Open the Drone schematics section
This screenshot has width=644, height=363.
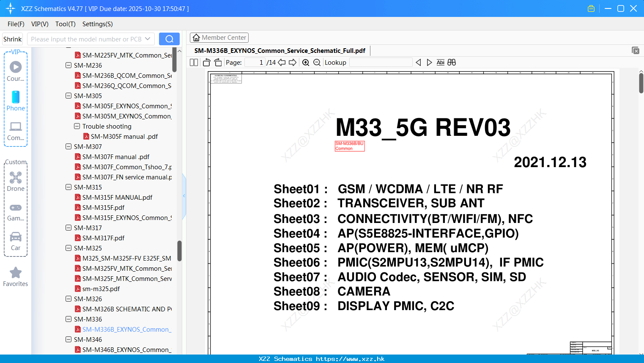pyautogui.click(x=15, y=181)
